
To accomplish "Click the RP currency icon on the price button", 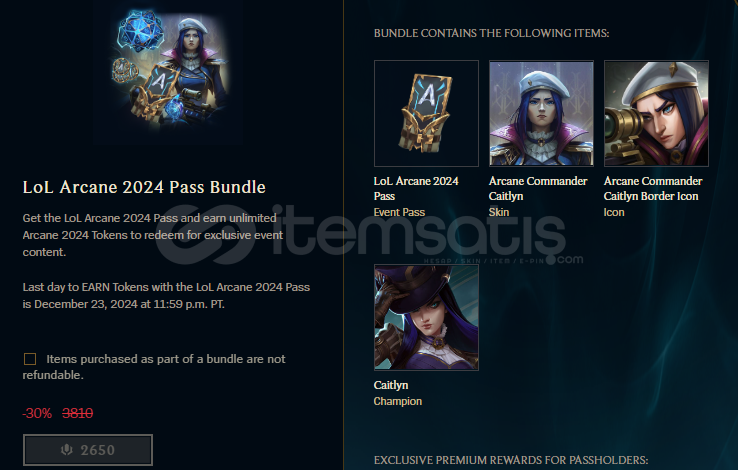I will (67, 450).
